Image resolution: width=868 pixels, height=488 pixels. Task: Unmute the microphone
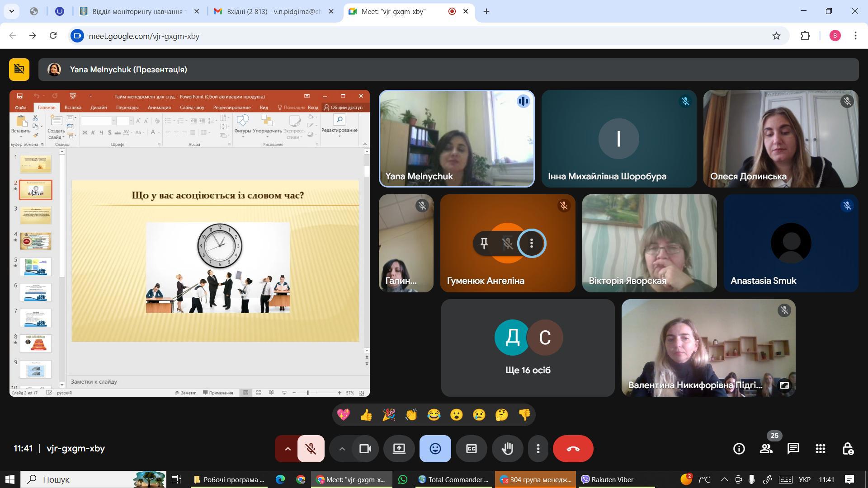click(x=311, y=449)
